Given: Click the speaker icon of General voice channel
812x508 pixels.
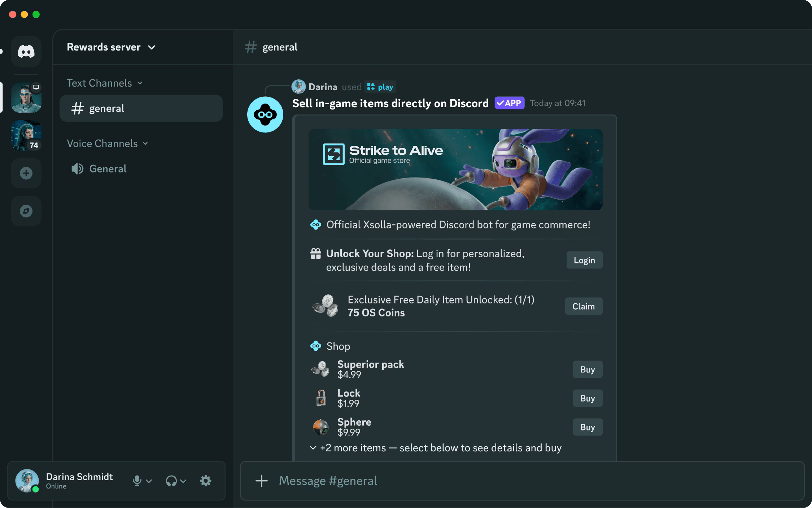Looking at the screenshot, I should coord(77,168).
